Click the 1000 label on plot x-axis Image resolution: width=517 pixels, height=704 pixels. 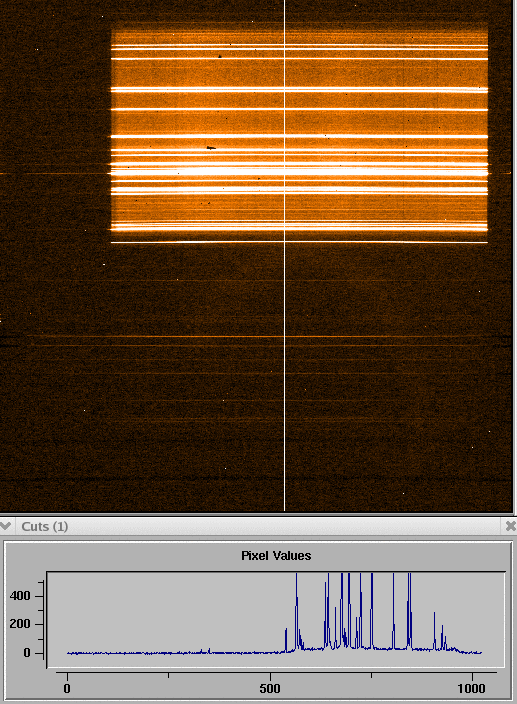coord(472,688)
